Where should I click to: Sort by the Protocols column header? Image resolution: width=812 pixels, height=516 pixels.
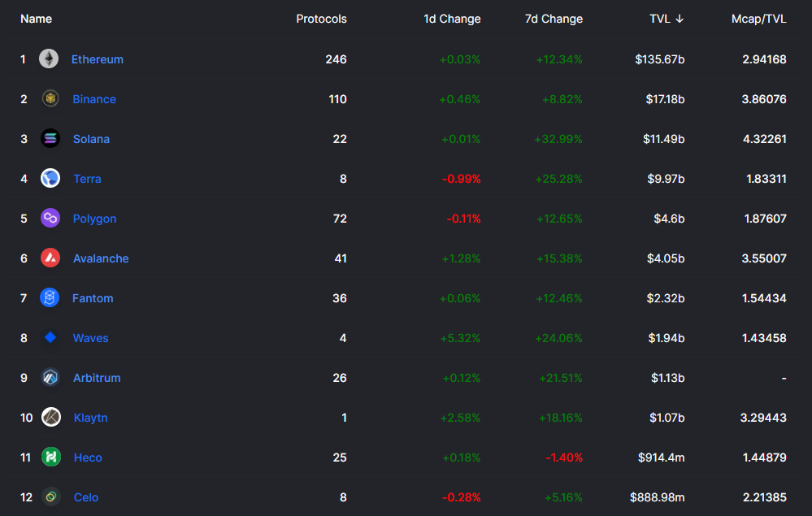point(321,19)
